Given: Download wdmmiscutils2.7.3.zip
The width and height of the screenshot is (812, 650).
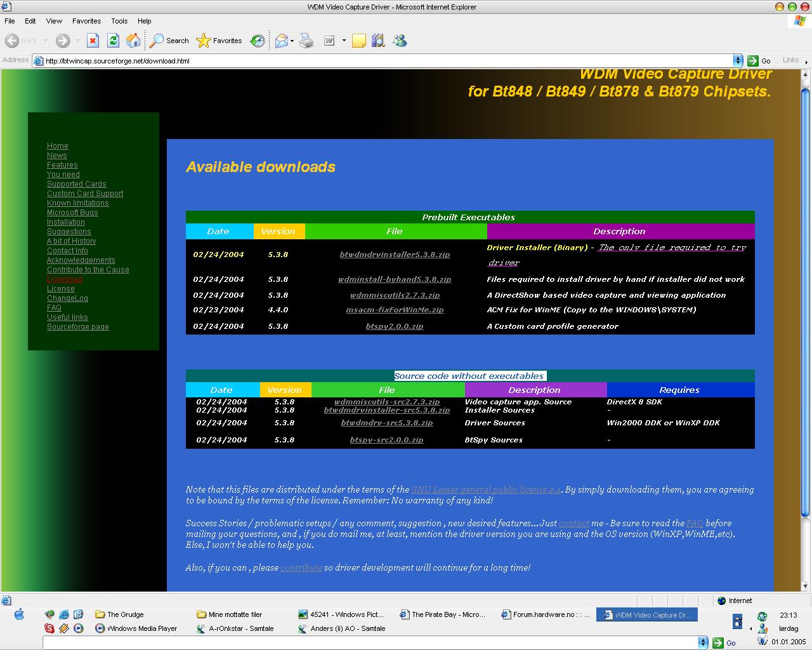Looking at the screenshot, I should click(395, 295).
